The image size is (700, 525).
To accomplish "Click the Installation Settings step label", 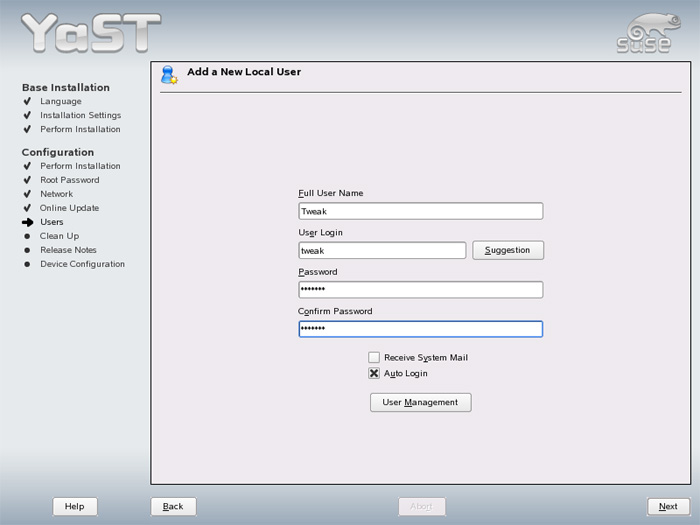I will point(80,115).
